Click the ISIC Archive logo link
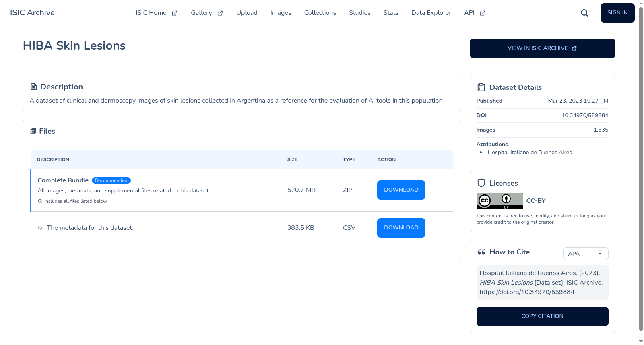 32,13
